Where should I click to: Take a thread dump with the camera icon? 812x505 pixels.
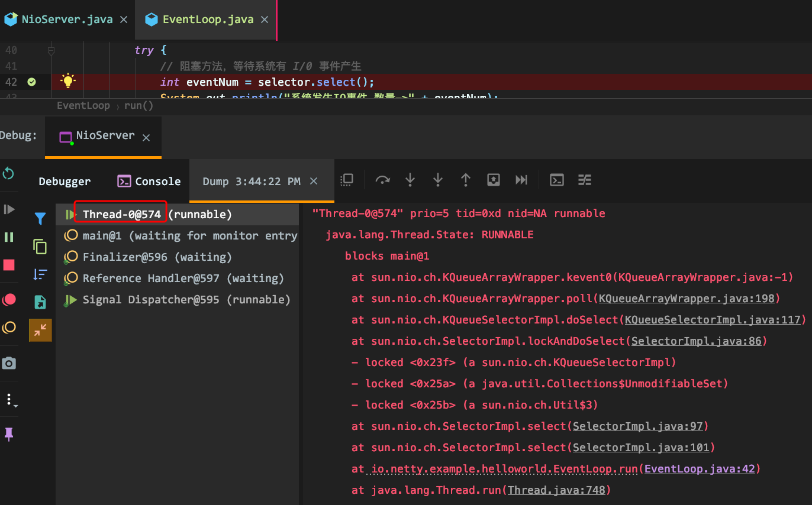(x=9, y=363)
